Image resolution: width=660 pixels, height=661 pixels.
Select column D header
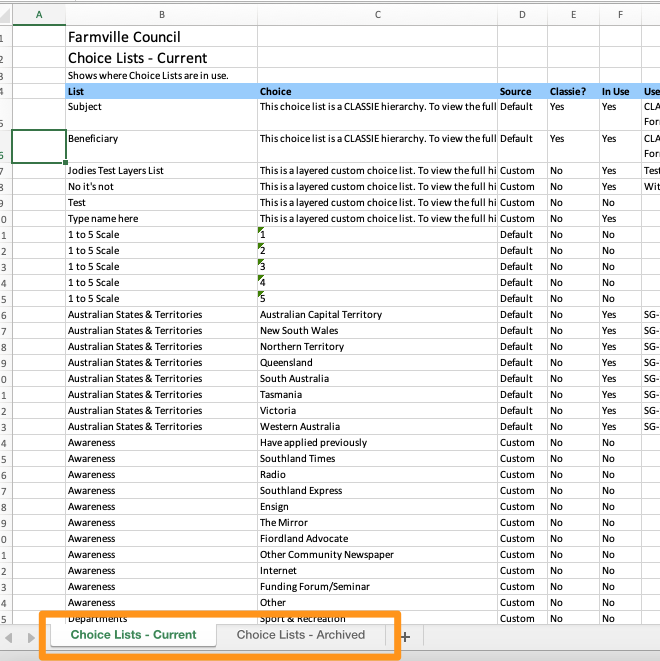pos(522,14)
